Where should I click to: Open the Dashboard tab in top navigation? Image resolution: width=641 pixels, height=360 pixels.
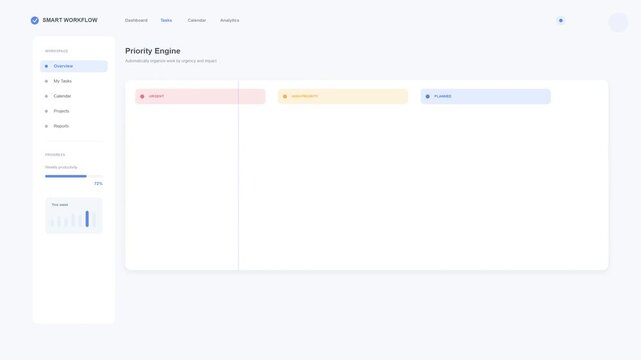click(x=136, y=20)
